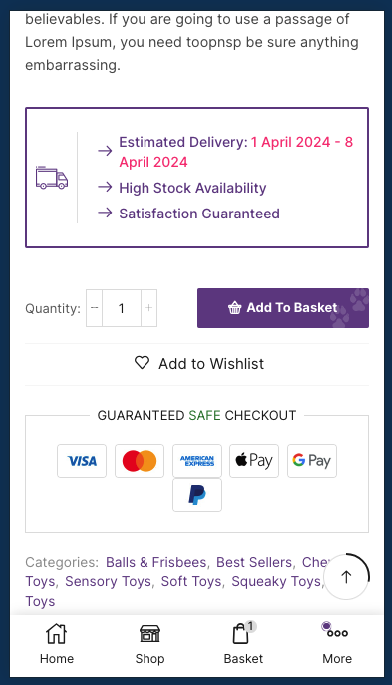Open the Best Sellers category link
This screenshot has height=685, width=392.
(x=254, y=562)
